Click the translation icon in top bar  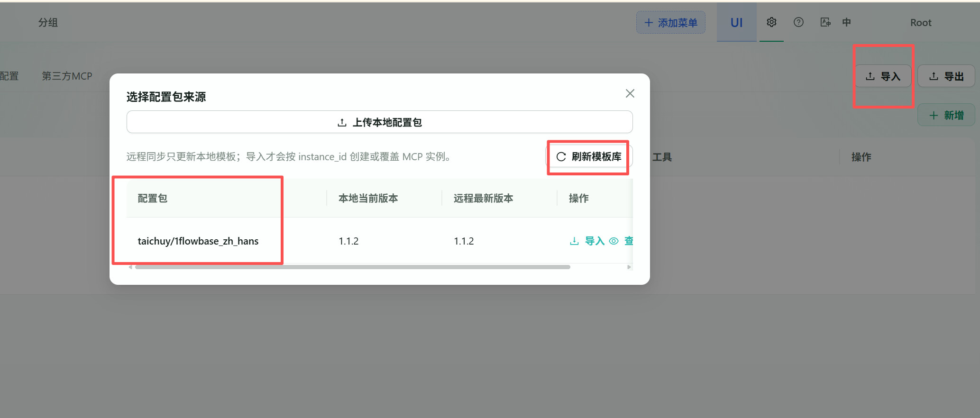coord(825,22)
